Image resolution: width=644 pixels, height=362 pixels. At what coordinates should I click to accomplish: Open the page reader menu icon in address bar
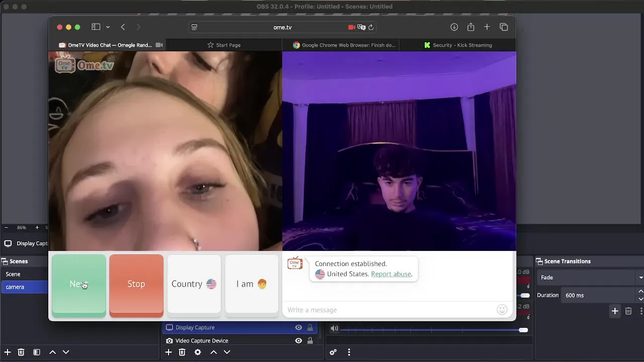coord(194,27)
